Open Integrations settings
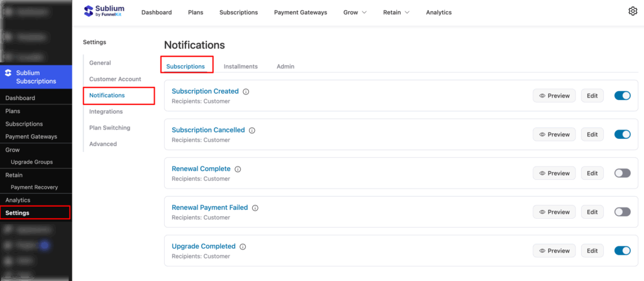This screenshot has width=644, height=281. click(106, 111)
